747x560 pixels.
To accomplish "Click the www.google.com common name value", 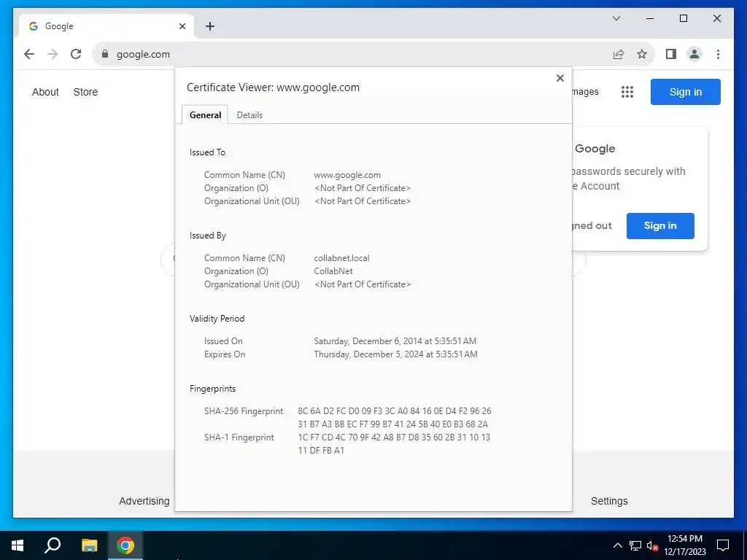I will [x=347, y=175].
